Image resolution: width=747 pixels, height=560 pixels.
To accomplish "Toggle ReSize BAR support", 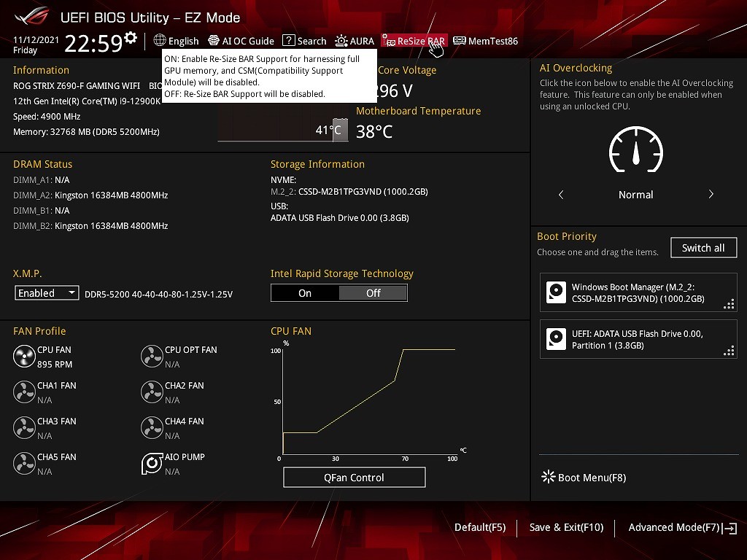I will click(x=414, y=41).
